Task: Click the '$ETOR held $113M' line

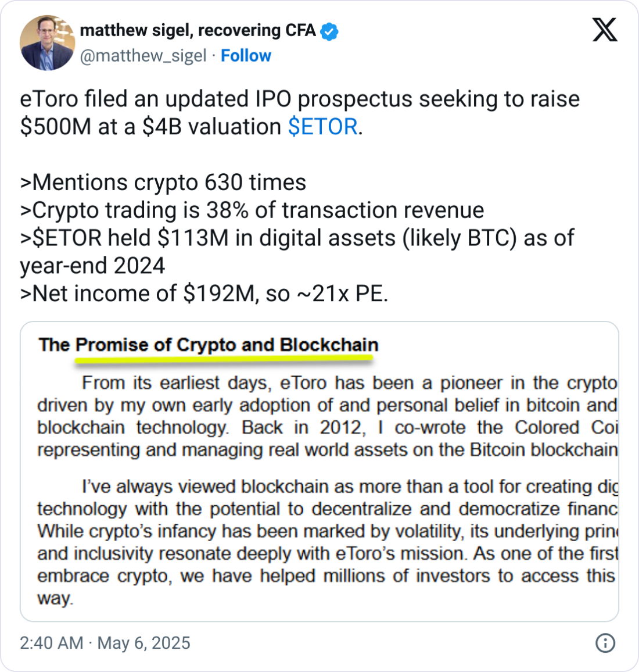Action: click(297, 238)
